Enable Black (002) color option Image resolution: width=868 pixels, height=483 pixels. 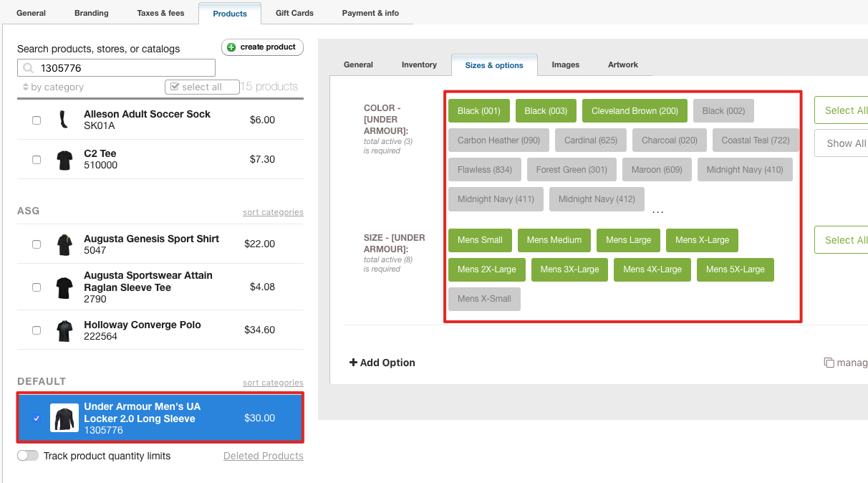click(723, 111)
